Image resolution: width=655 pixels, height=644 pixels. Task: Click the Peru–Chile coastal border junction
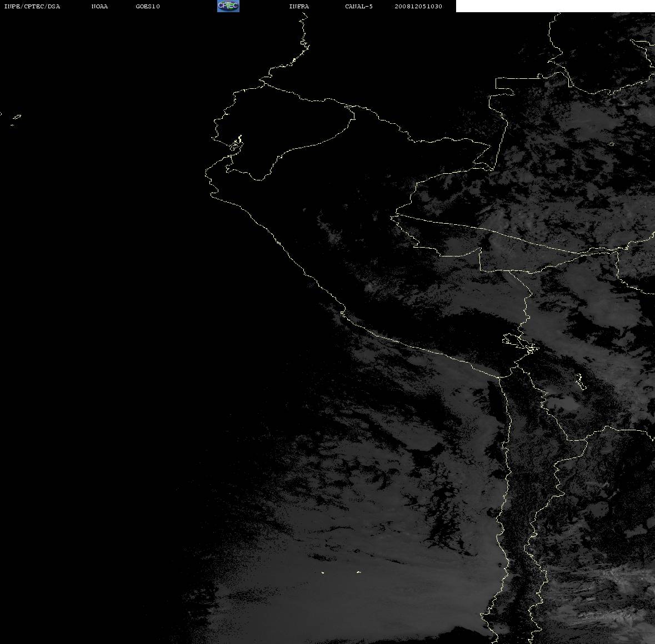click(x=499, y=377)
